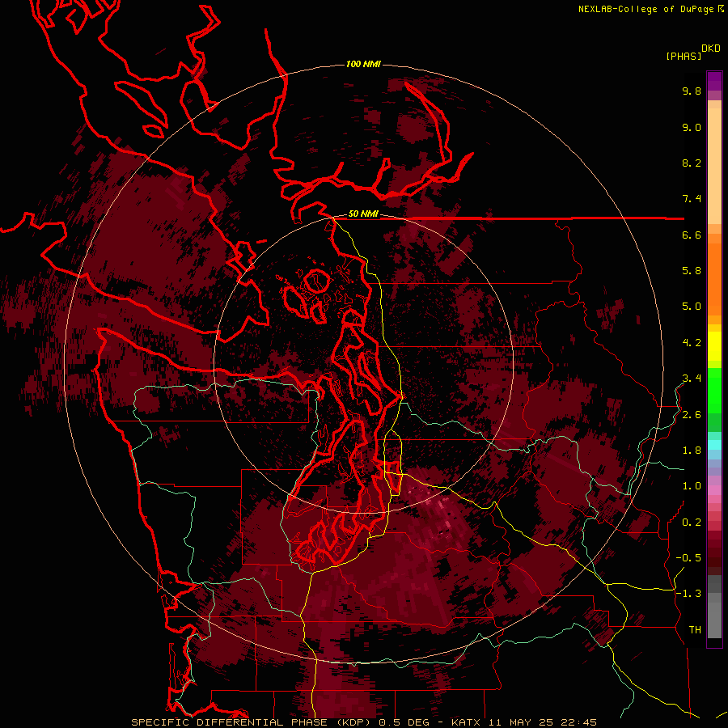The height and width of the screenshot is (728, 728).
Task: Click the bright green color bar segment
Action: click(x=714, y=391)
